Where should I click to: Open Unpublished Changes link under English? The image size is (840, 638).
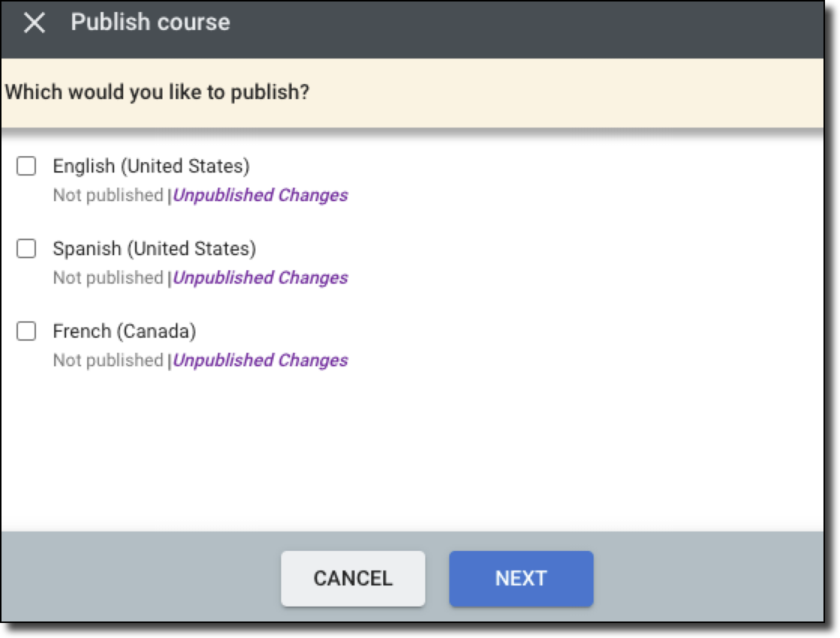[x=260, y=195]
